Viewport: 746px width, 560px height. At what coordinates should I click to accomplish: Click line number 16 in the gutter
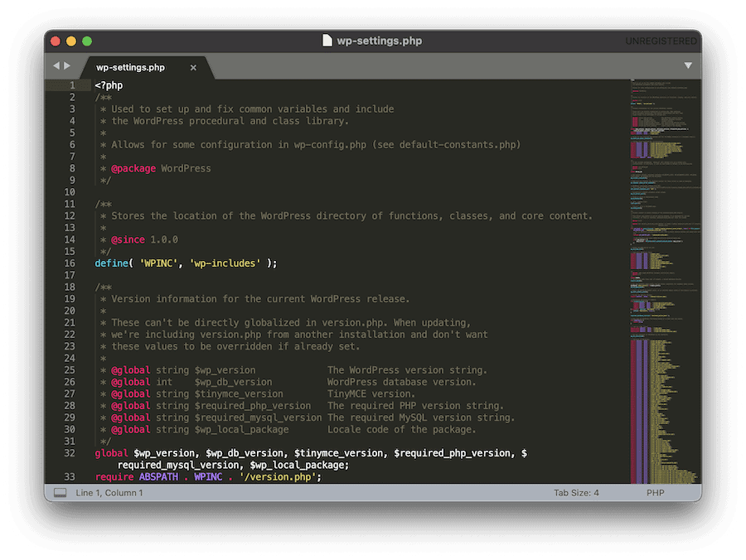point(70,263)
